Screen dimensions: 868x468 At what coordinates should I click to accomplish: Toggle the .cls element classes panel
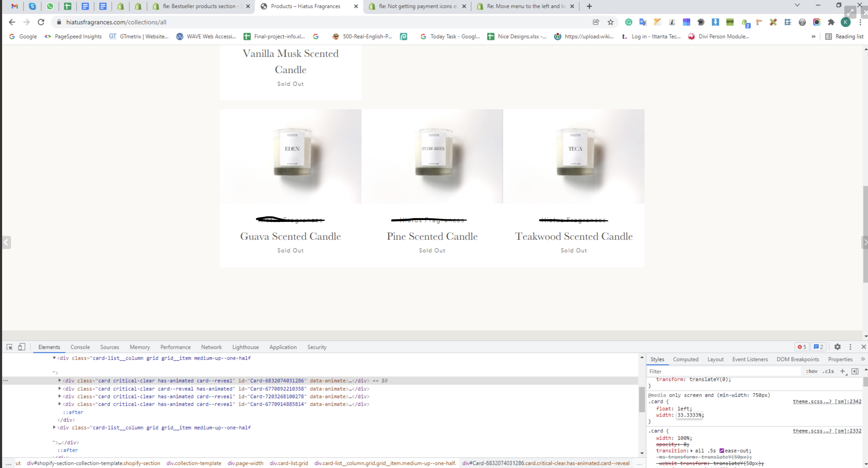tap(828, 371)
